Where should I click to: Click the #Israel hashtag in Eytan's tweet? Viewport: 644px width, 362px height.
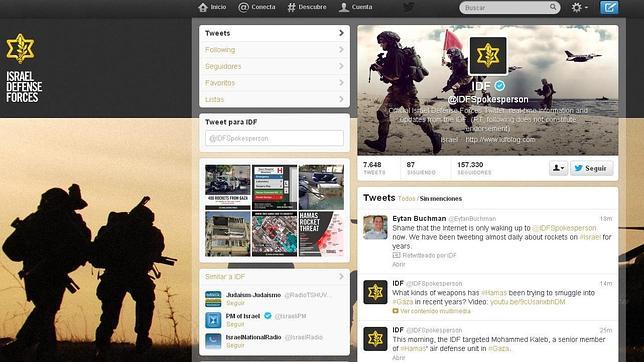pos(590,237)
